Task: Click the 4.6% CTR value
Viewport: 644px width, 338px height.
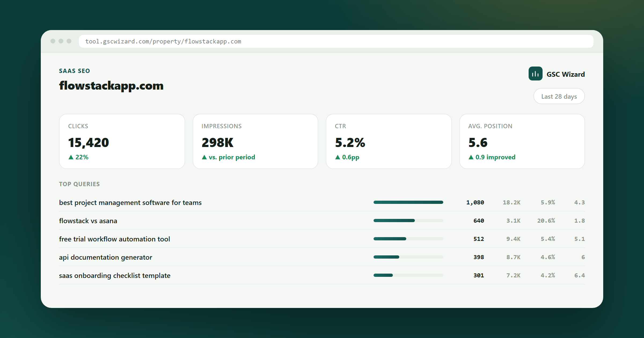Action: point(548,257)
